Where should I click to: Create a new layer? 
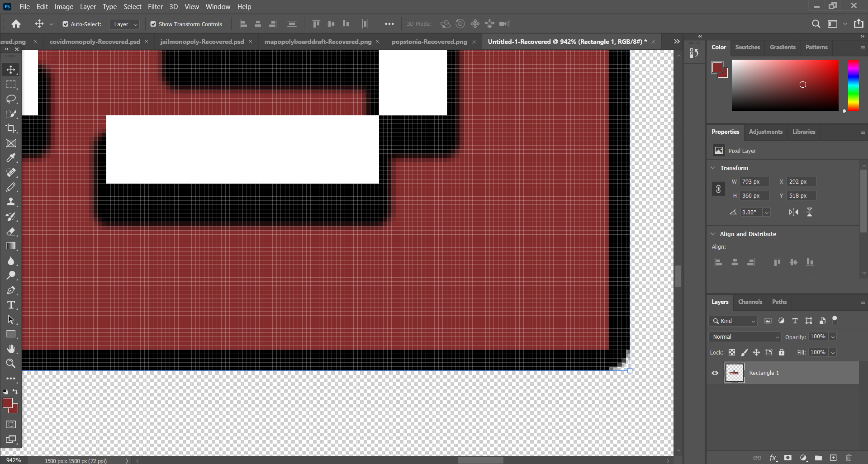pyautogui.click(x=834, y=458)
